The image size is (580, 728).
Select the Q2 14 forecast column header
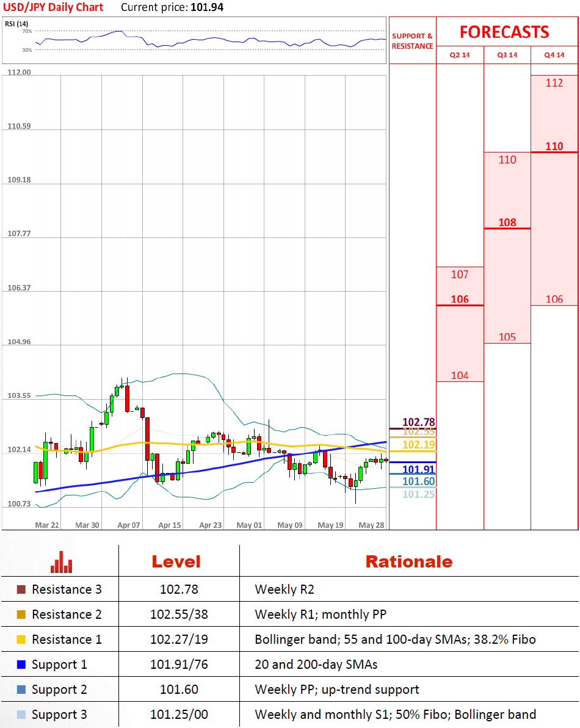click(460, 55)
